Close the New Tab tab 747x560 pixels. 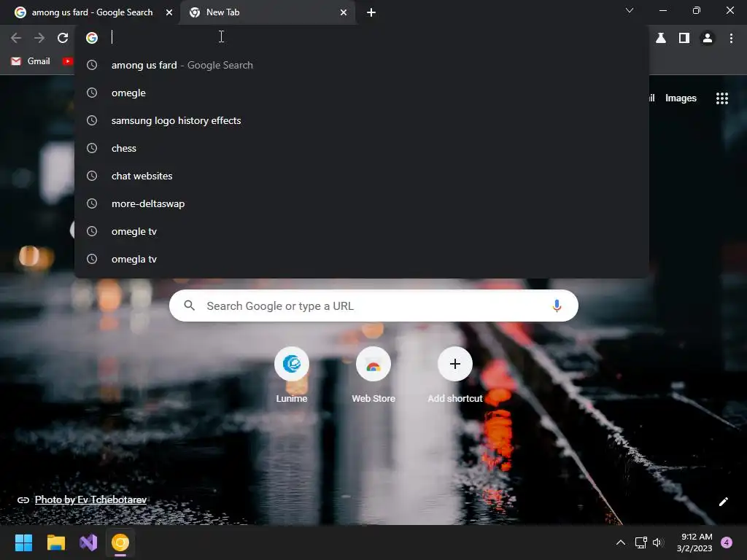coord(344,12)
